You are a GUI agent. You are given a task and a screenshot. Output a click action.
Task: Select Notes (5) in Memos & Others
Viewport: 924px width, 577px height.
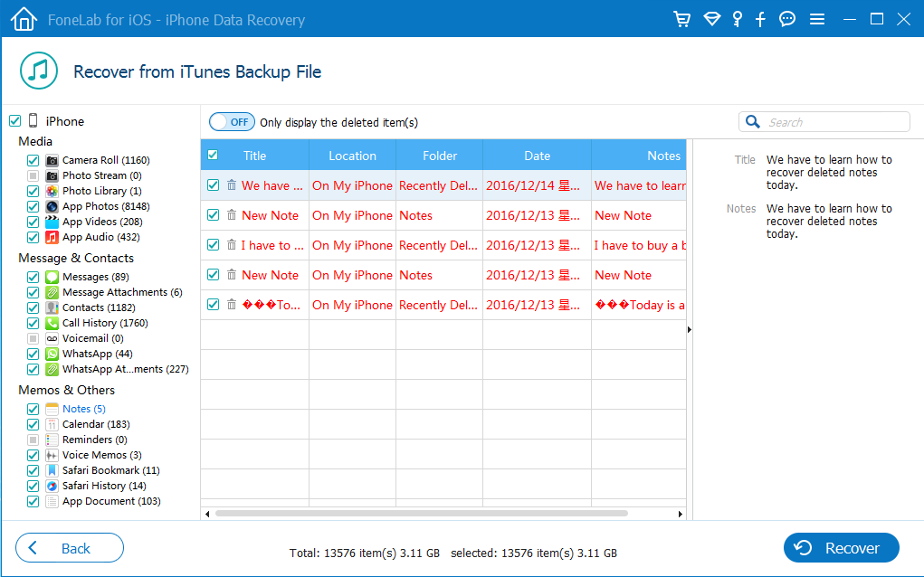83,409
